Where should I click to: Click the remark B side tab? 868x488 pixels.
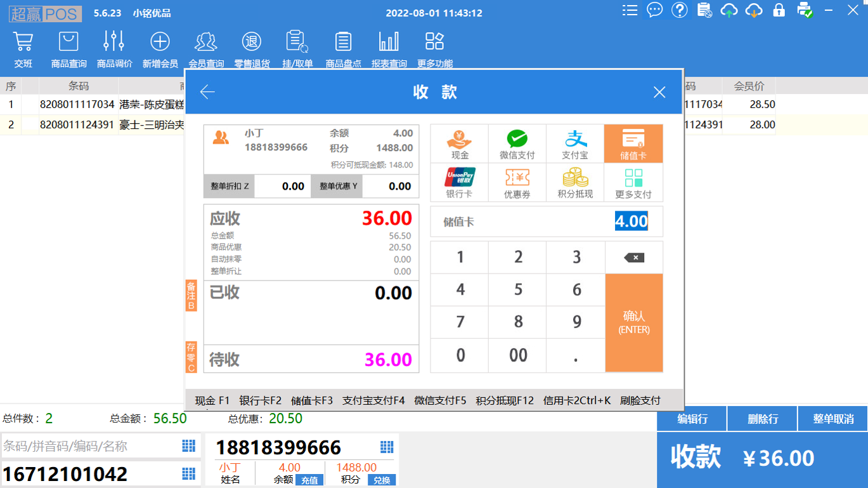click(191, 296)
